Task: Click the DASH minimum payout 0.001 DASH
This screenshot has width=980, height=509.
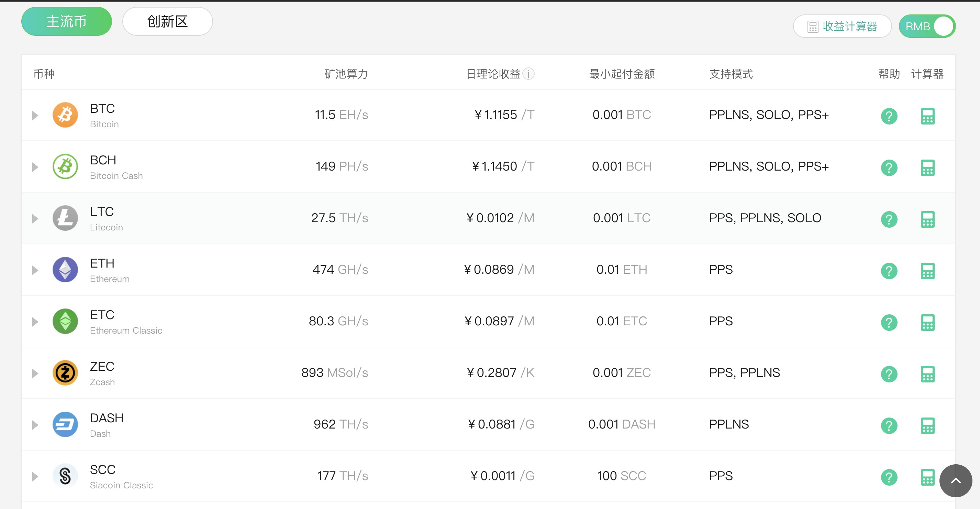Action: [x=622, y=424]
